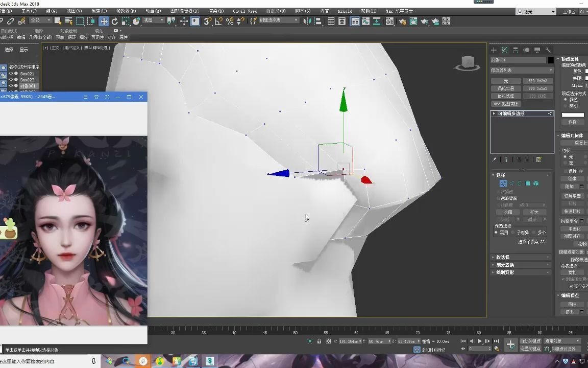
Task: Select the Select and Rotate tool
Action: pos(115,21)
